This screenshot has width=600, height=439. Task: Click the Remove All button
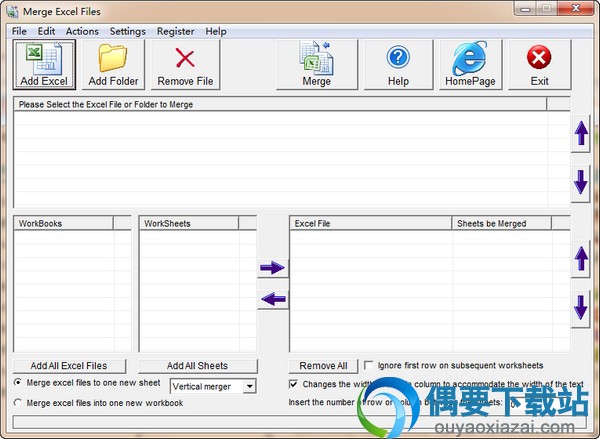323,366
